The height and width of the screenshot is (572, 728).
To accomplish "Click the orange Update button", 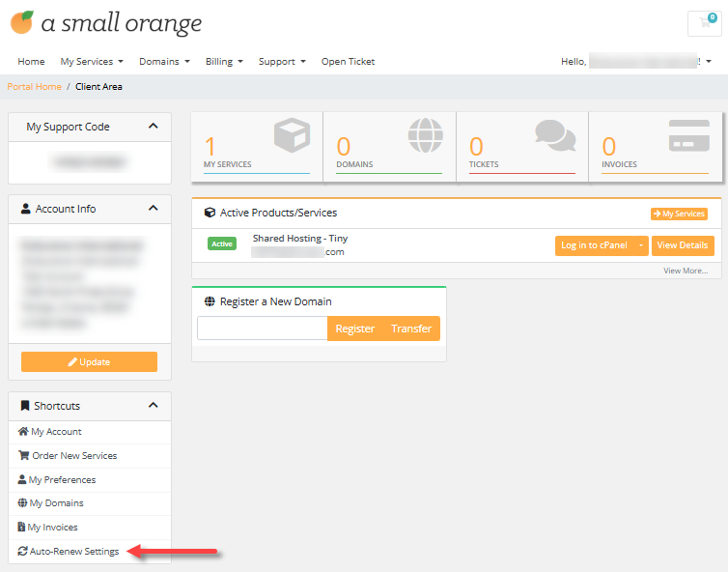I will point(89,362).
